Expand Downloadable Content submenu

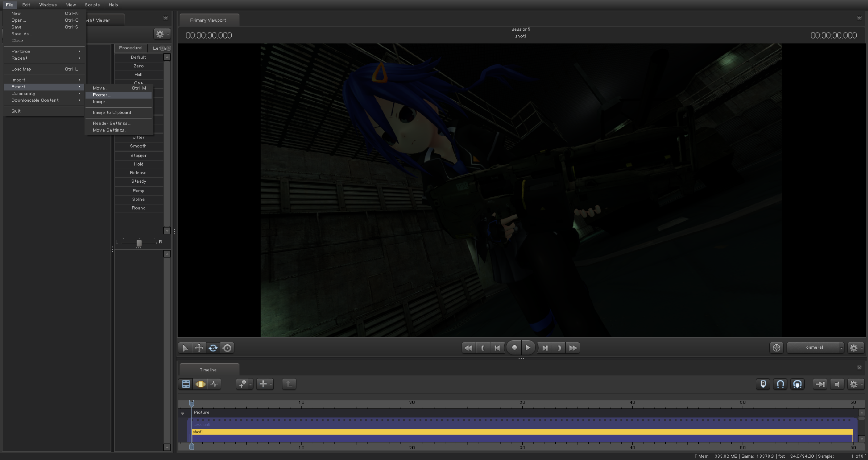(x=44, y=100)
